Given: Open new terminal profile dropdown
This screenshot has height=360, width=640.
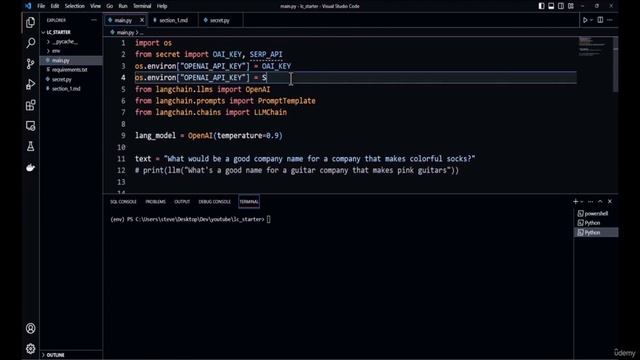Looking at the screenshot, I should 582,202.
